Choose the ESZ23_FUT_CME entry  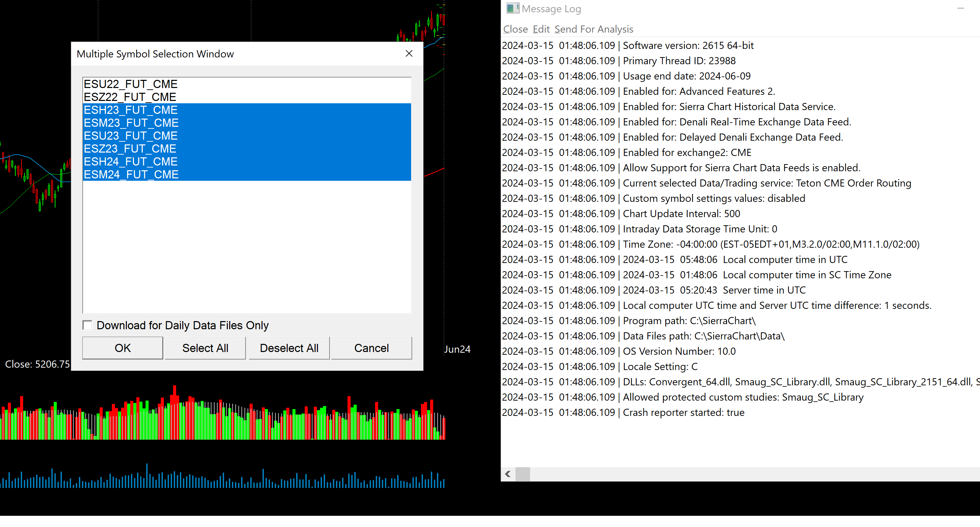[x=130, y=149]
